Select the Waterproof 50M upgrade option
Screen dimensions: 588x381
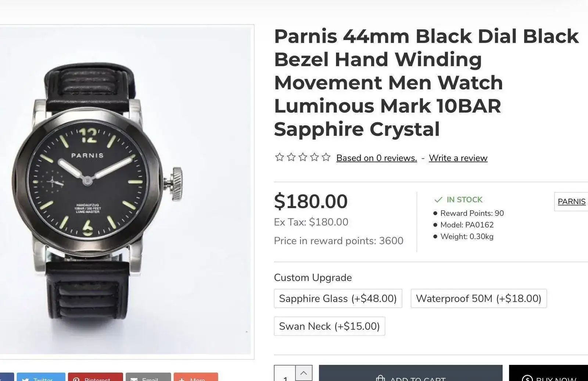click(x=478, y=298)
